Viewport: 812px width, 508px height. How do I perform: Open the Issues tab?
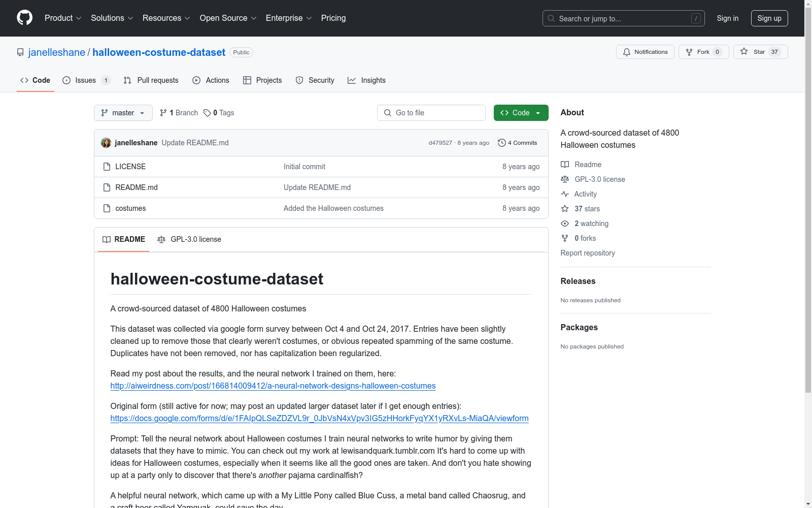tap(86, 80)
